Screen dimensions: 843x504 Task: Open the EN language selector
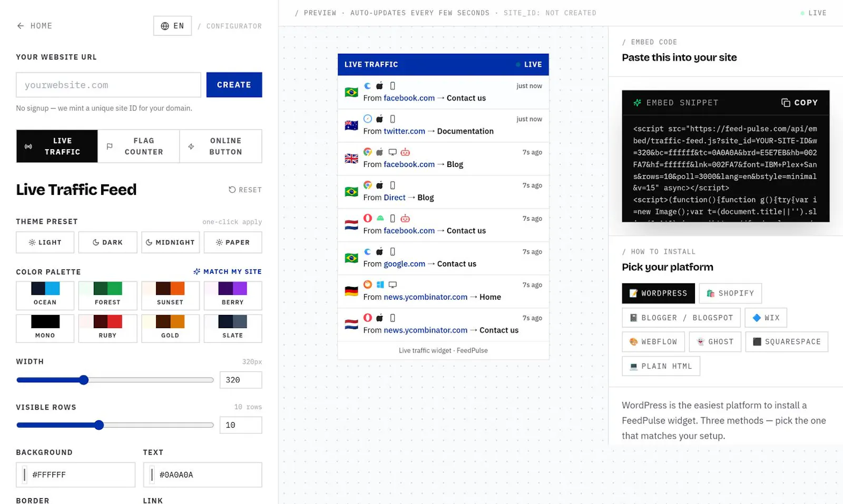(x=172, y=26)
